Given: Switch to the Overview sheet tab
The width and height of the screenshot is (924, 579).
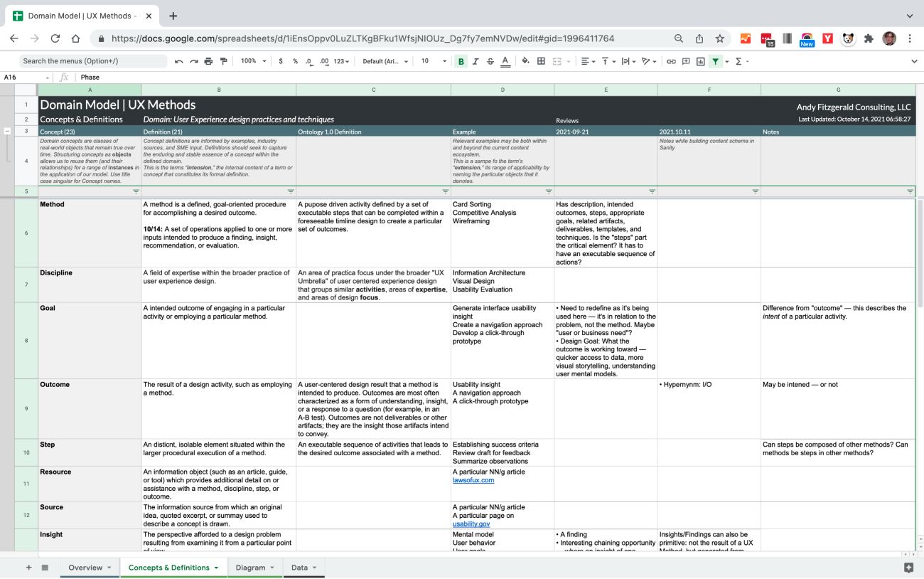Looking at the screenshot, I should tap(90, 568).
